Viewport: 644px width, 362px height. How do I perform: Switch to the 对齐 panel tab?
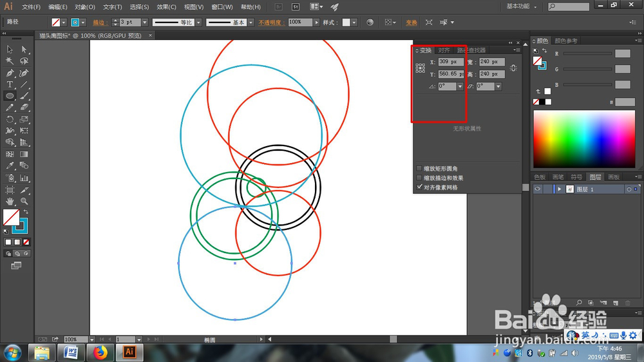pyautogui.click(x=444, y=50)
